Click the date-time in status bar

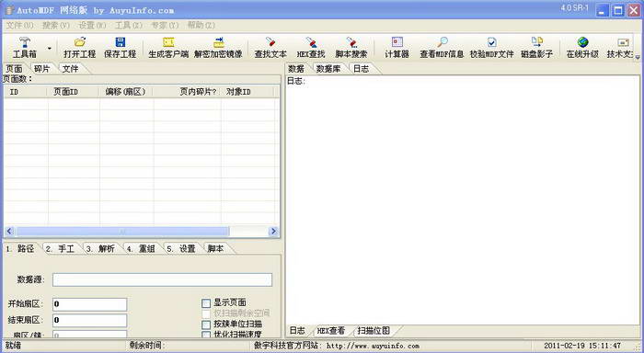pos(582,346)
